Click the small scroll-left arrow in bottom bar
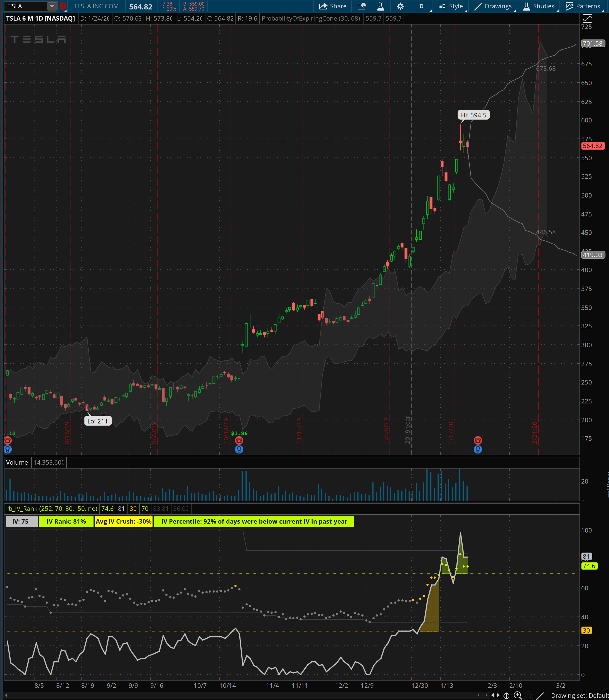 click(x=478, y=695)
